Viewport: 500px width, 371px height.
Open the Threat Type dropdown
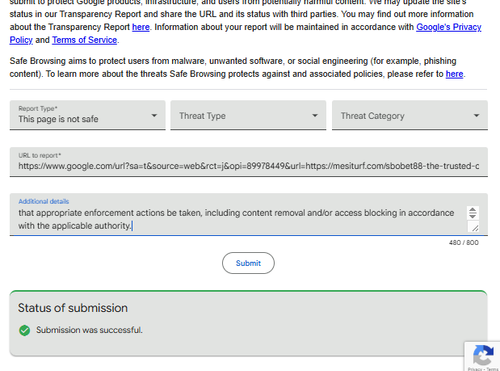[x=248, y=115]
